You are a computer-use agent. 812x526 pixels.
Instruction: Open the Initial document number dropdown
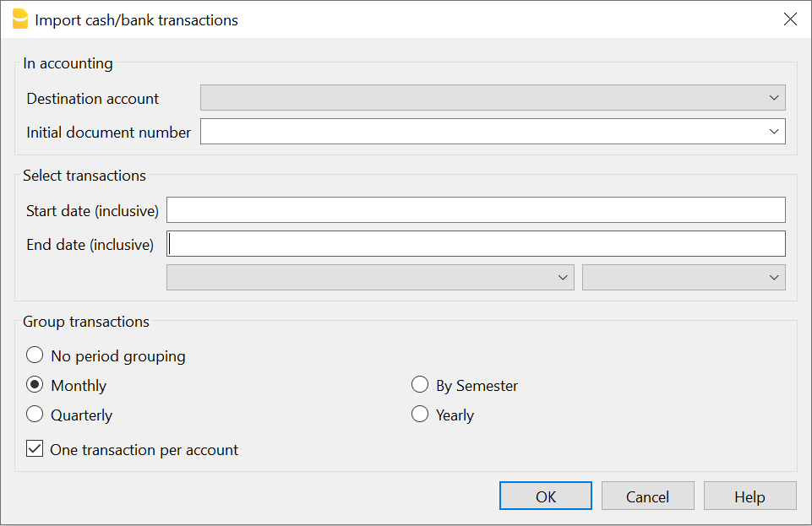493,131
